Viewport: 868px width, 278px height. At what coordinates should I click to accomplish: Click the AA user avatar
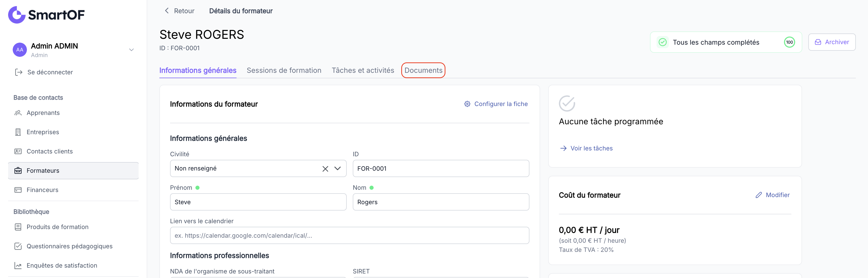pyautogui.click(x=20, y=50)
